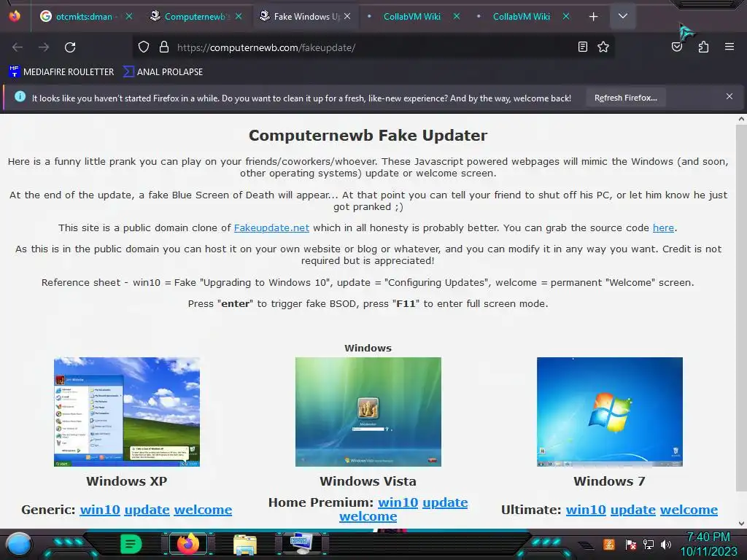Open Windows 7 Ultimate welcome link
Viewport: 747px width, 560px height.
coord(689,510)
